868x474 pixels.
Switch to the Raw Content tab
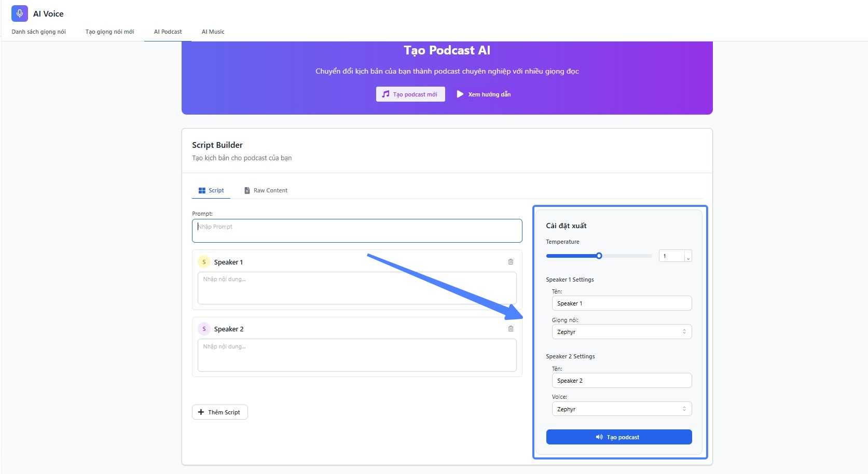(266, 190)
